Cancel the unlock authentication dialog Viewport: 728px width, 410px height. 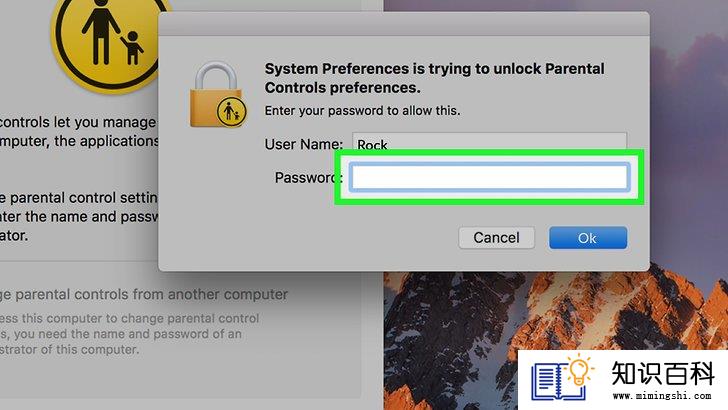(x=496, y=238)
